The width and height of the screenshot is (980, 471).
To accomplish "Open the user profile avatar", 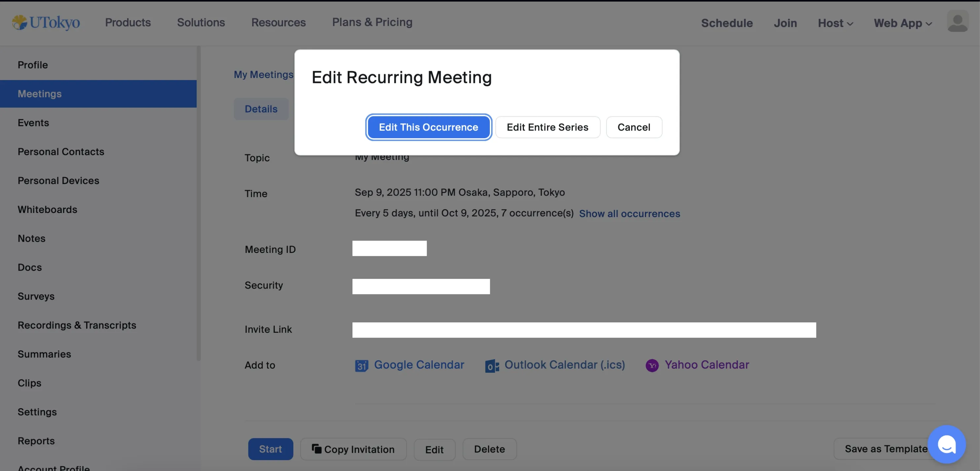I will [957, 22].
